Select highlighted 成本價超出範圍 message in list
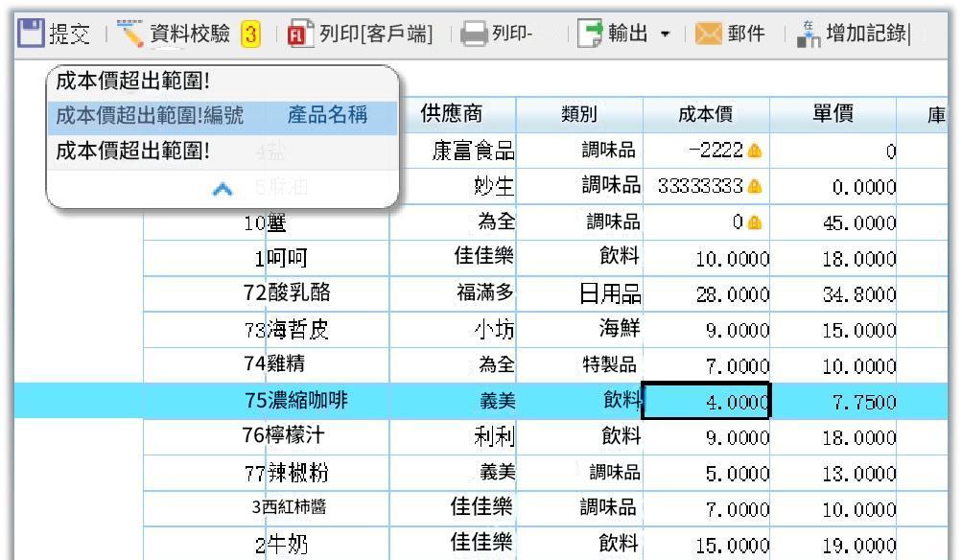The height and width of the screenshot is (560, 962). (x=223, y=117)
